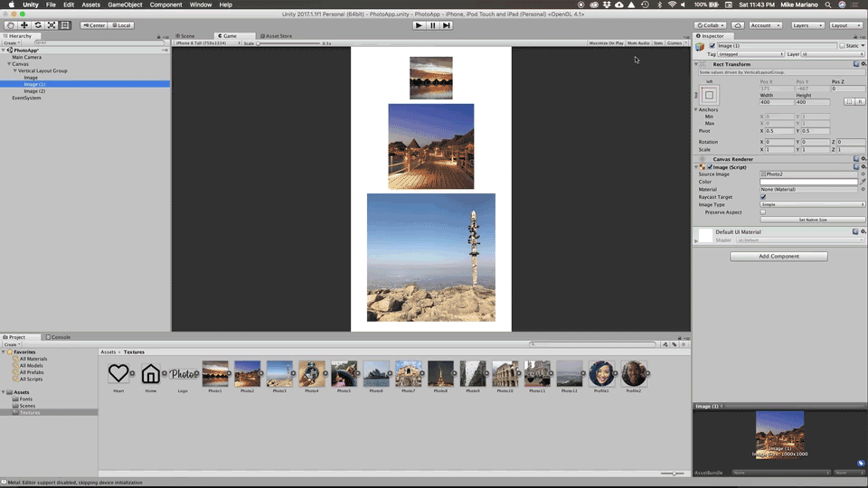Viewport: 868px width, 488px height.
Task: Toggle the Stats overlay
Action: 658,43
